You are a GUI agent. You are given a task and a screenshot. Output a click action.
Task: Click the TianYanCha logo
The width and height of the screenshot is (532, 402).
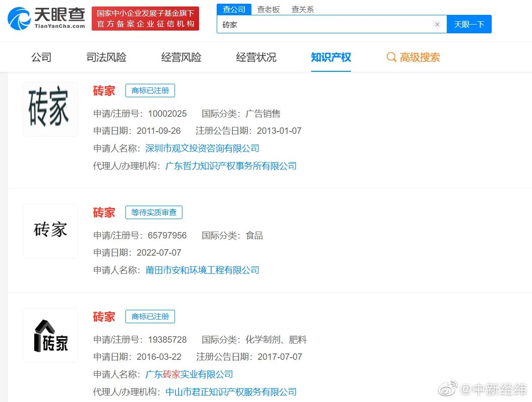coord(46,19)
